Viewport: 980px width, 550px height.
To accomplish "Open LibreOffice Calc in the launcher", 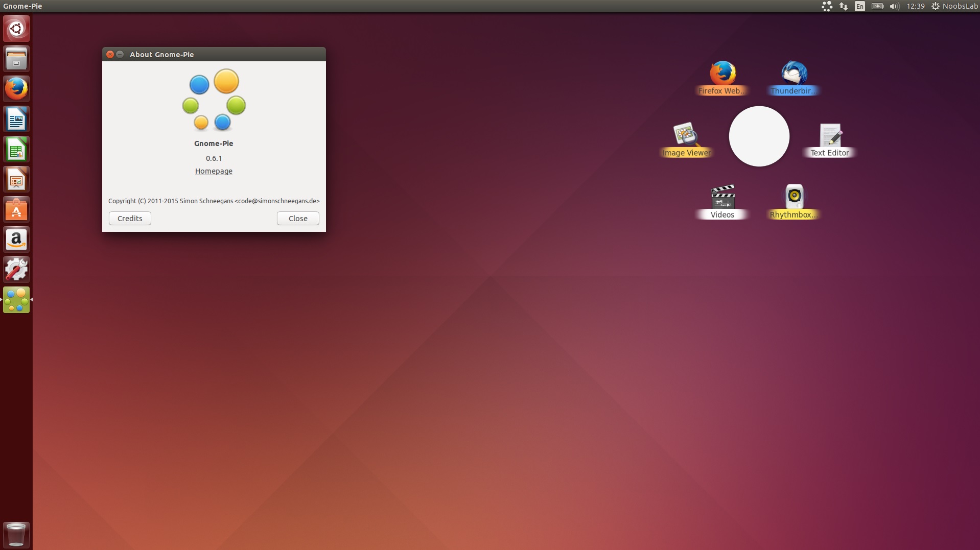I will point(16,149).
